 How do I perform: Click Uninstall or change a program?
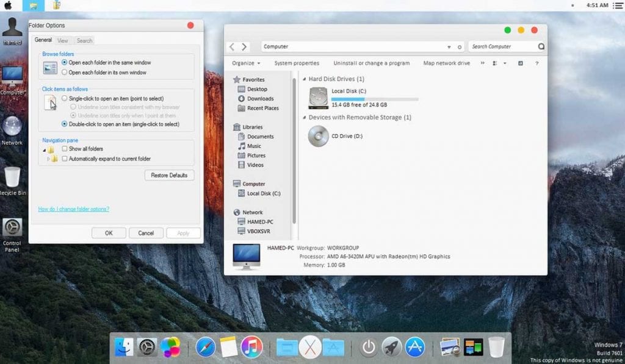[x=372, y=63]
